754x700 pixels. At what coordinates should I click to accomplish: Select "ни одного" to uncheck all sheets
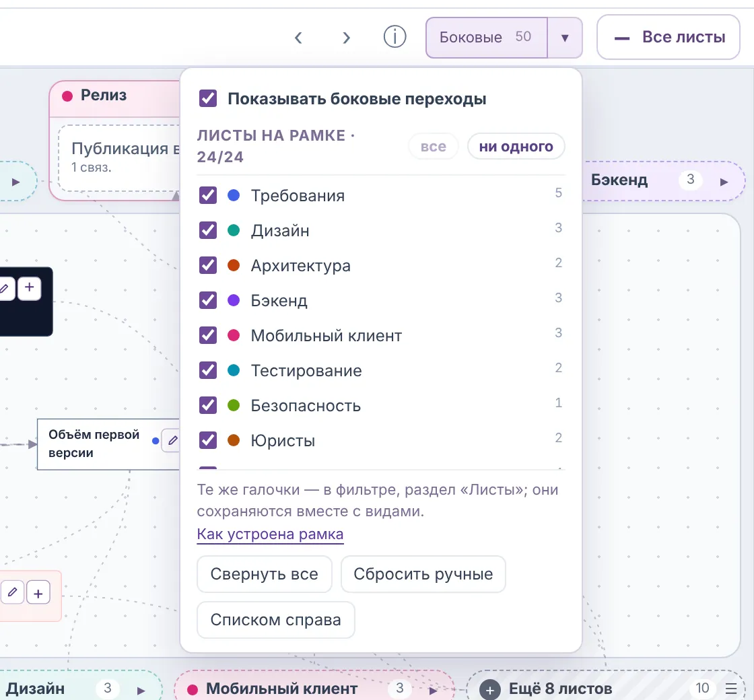coord(516,146)
